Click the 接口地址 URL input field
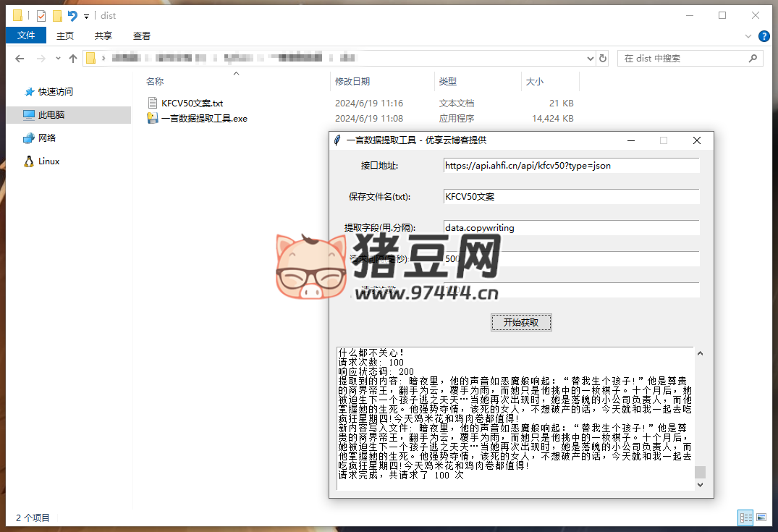The width and height of the screenshot is (778, 532). tap(571, 166)
